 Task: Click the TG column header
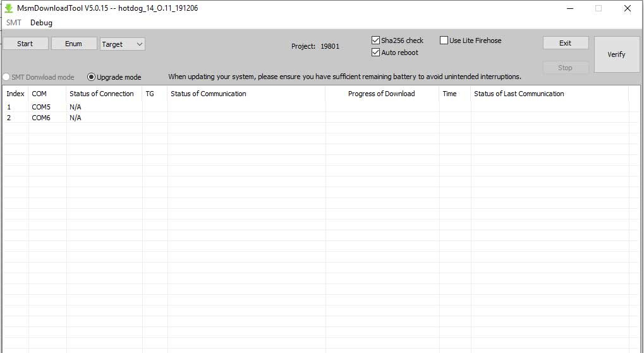point(155,94)
